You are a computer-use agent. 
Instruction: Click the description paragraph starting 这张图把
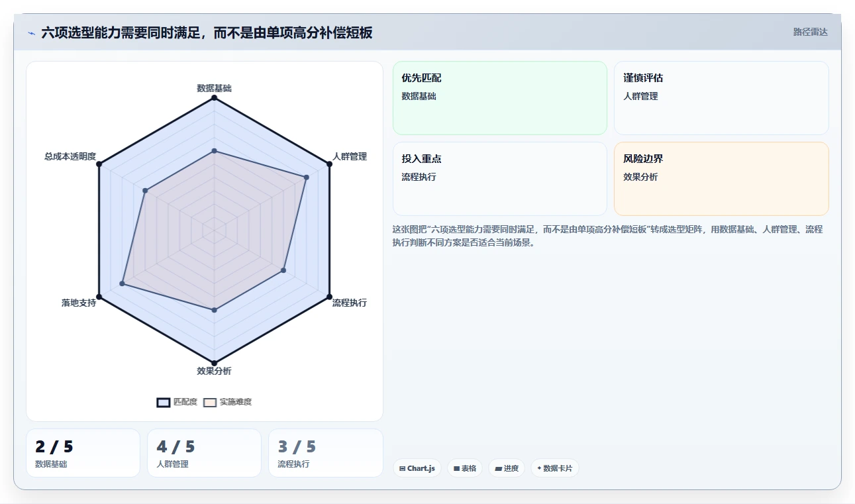tap(607, 236)
